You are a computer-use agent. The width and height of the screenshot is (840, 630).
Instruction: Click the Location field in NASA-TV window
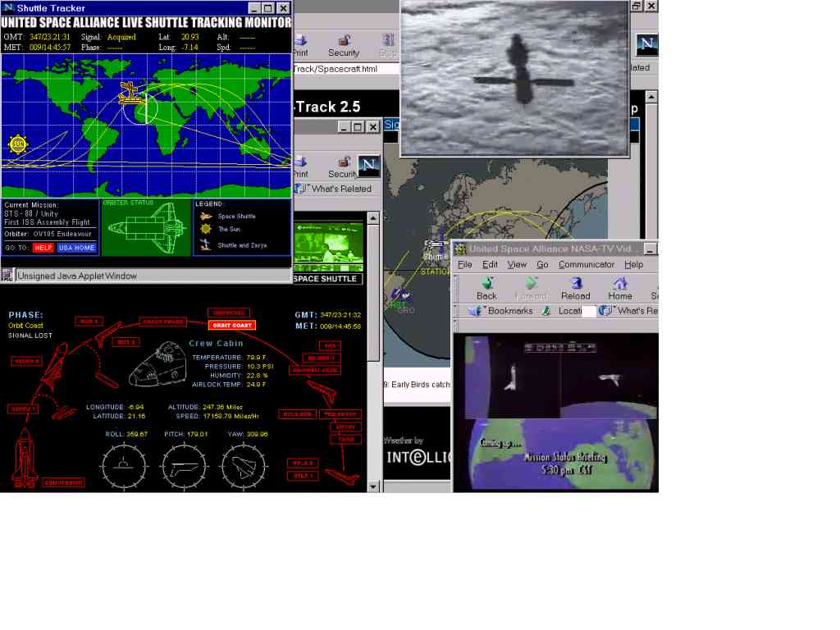[x=589, y=311]
